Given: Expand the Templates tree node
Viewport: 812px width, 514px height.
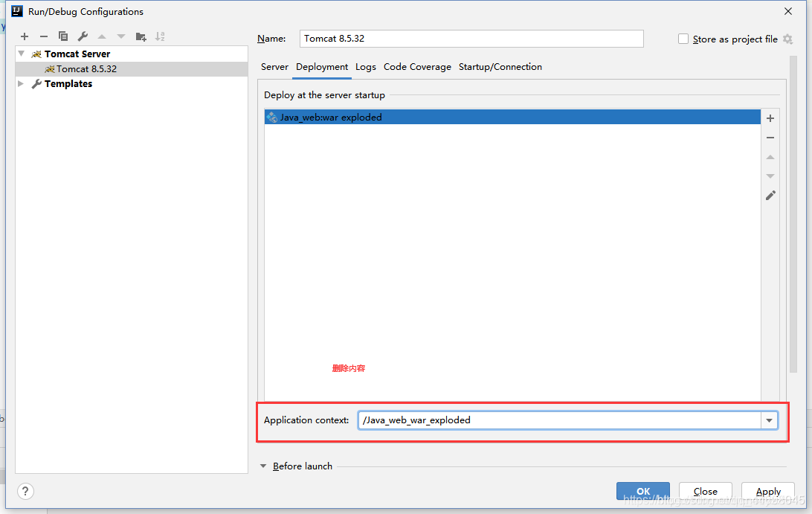Looking at the screenshot, I should pos(21,83).
